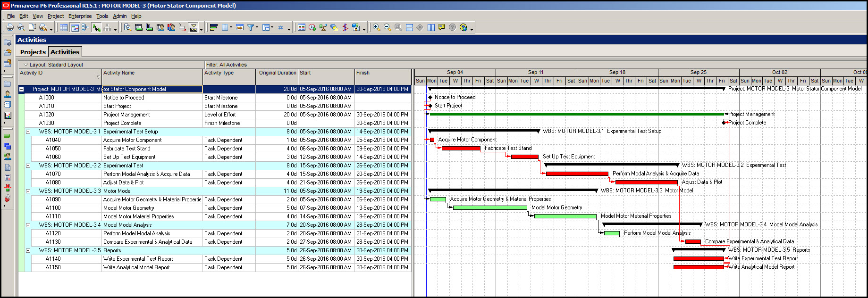
Task: Open the Project menu
Action: click(x=56, y=16)
